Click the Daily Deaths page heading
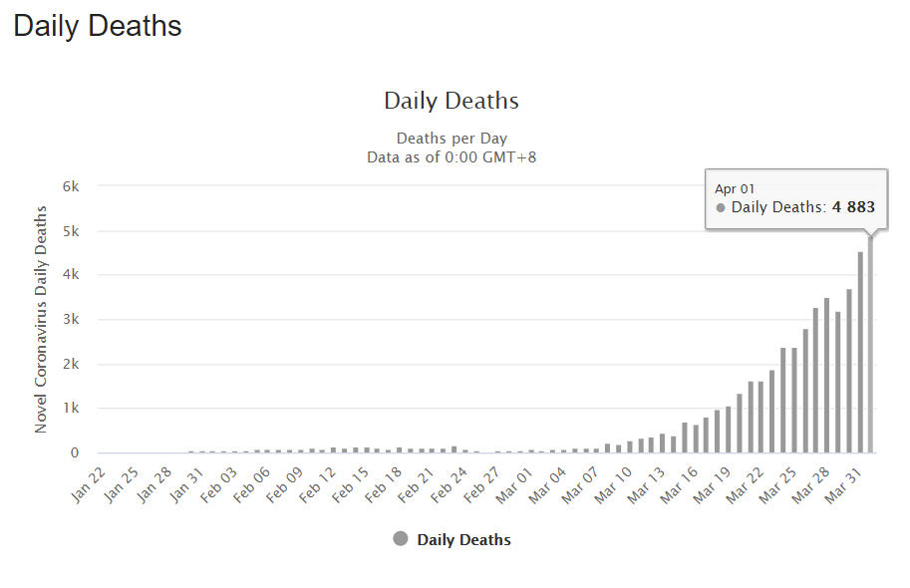 tap(98, 26)
